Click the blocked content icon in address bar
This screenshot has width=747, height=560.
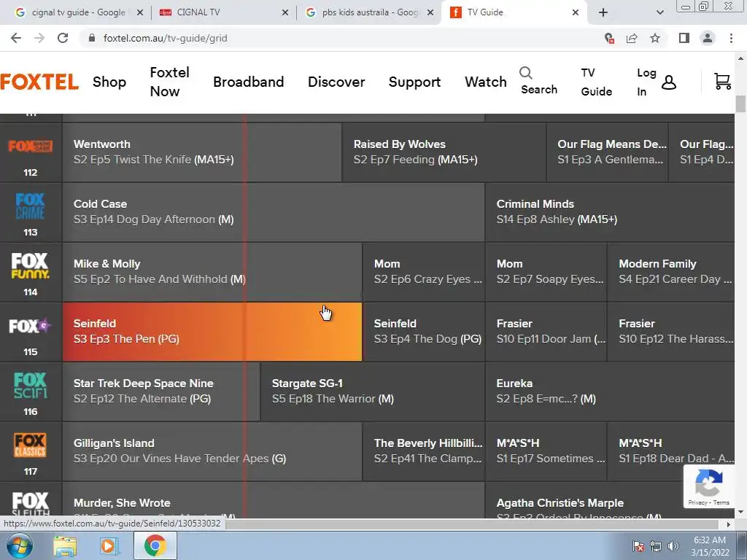click(609, 38)
